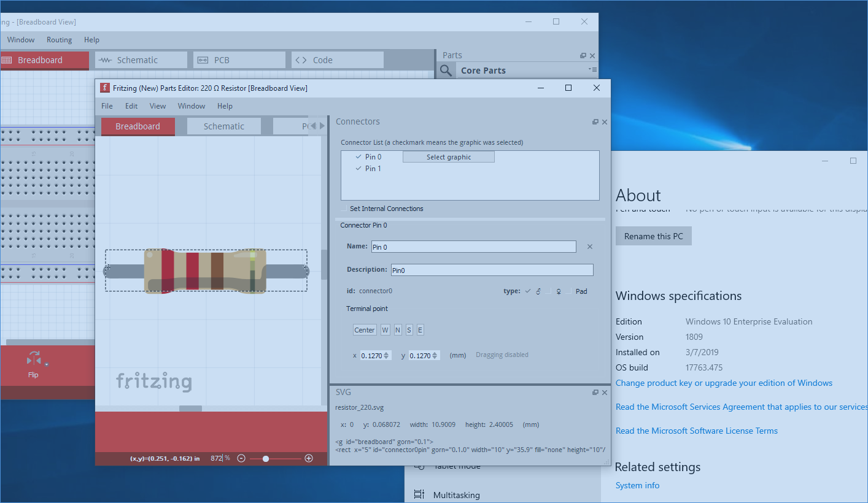Toggle the Pin 1 checkmark in Connector List
The height and width of the screenshot is (503, 868).
click(x=357, y=168)
